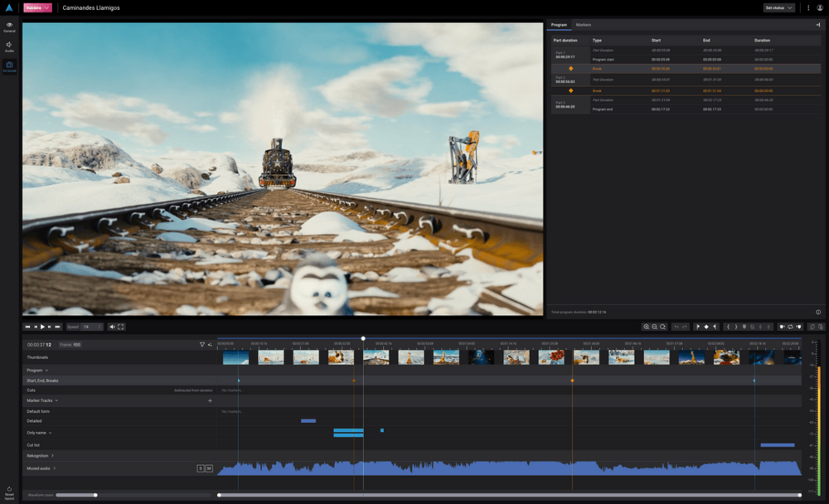Viewport: 829px width, 504px height.
Task: Click the undo arrow in timeline toolbar
Action: pos(676,327)
